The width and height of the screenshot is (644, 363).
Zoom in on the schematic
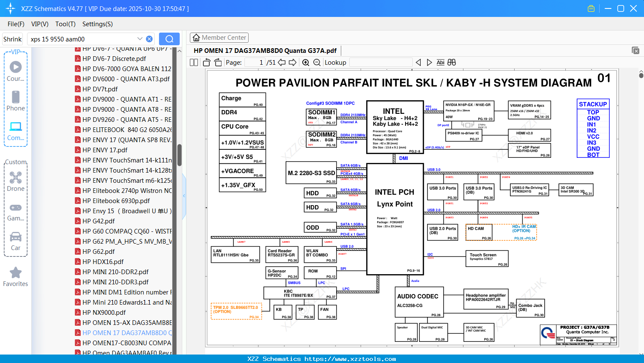click(x=306, y=63)
